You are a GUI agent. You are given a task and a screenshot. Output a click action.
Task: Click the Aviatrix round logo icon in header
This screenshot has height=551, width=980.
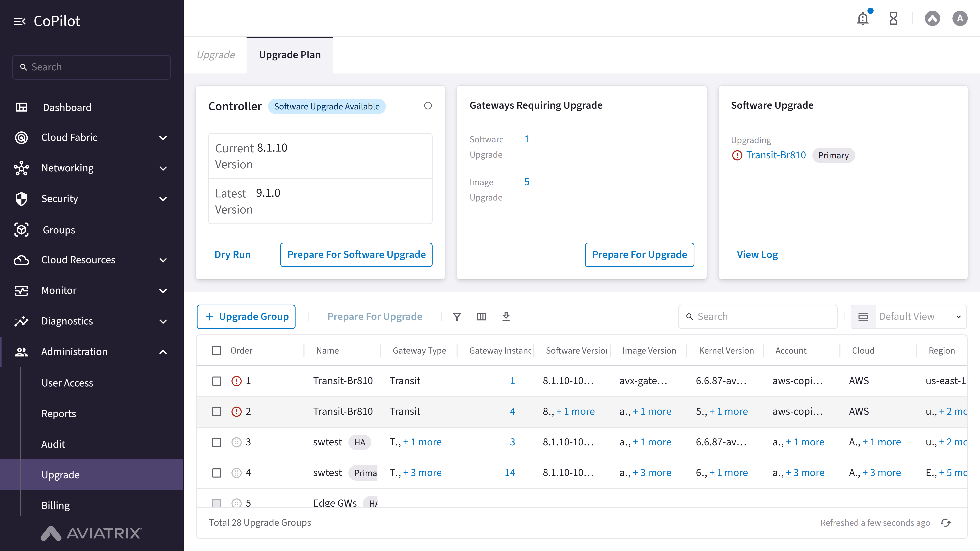tap(932, 18)
